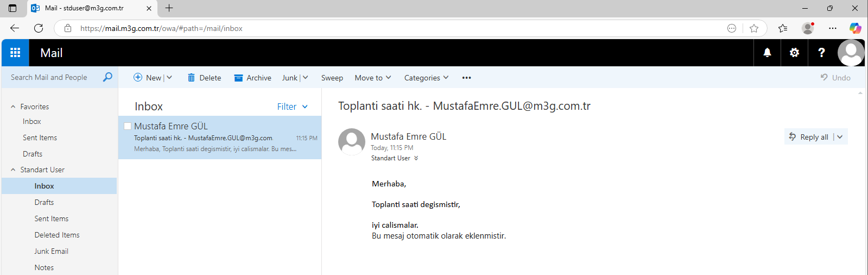
Task: View site information lock icon
Action: 68,28
